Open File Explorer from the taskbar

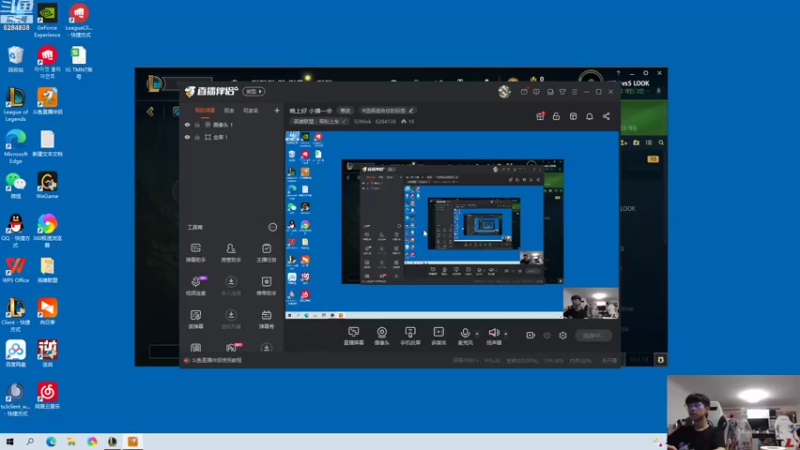[x=71, y=441]
